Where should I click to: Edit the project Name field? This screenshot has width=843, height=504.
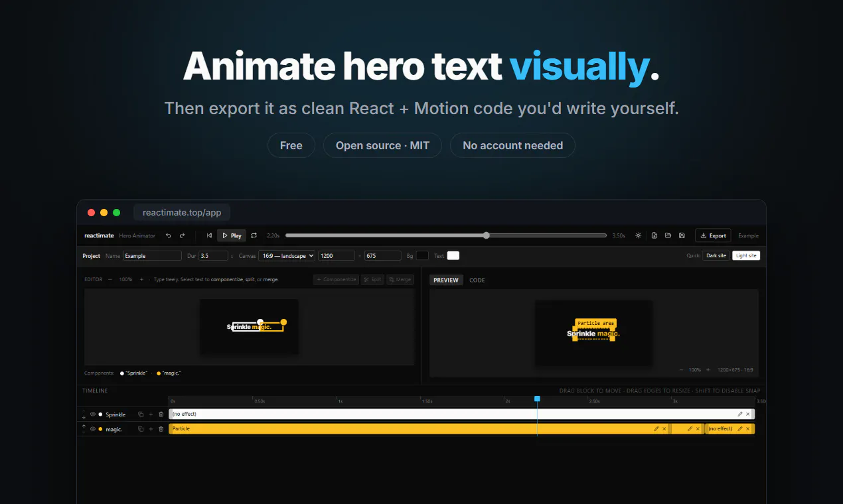[x=152, y=255]
